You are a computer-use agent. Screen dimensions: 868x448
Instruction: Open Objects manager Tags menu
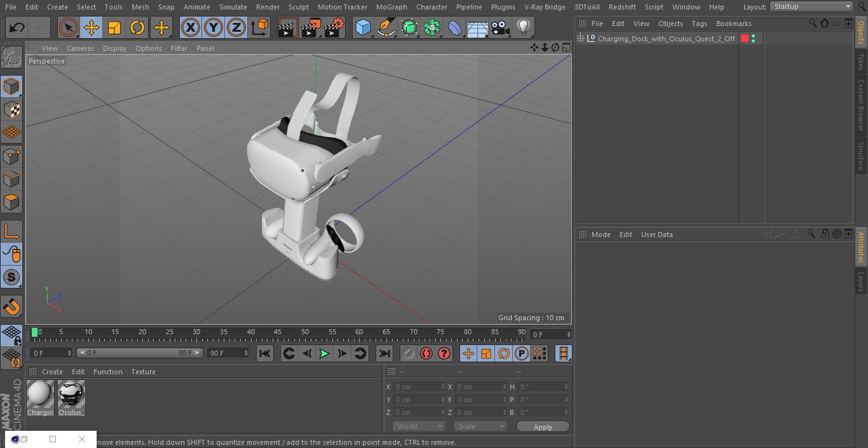pos(699,24)
